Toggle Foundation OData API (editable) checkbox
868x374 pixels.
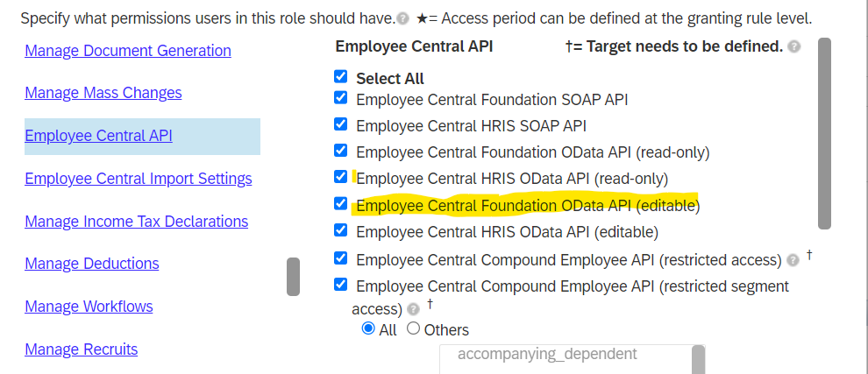point(341,203)
